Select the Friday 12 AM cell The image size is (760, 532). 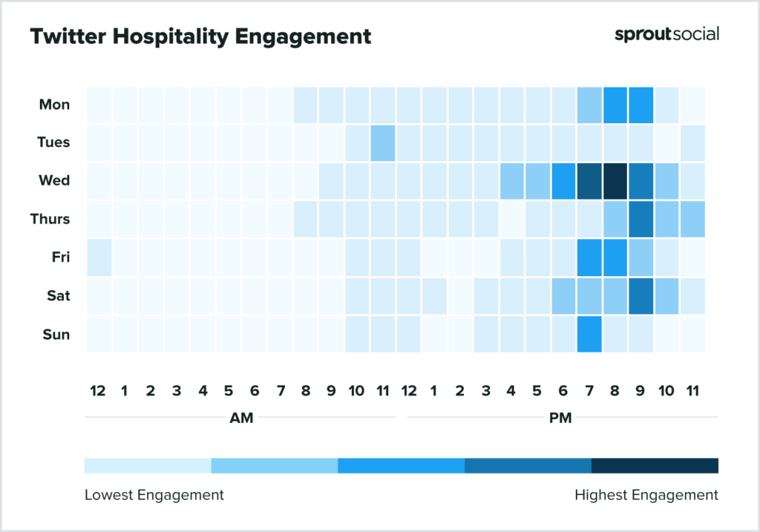99,257
